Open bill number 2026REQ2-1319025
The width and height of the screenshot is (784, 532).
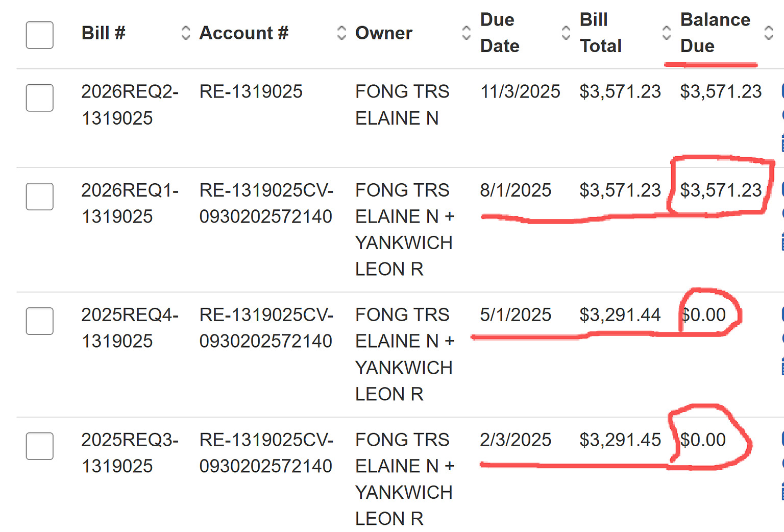130,105
